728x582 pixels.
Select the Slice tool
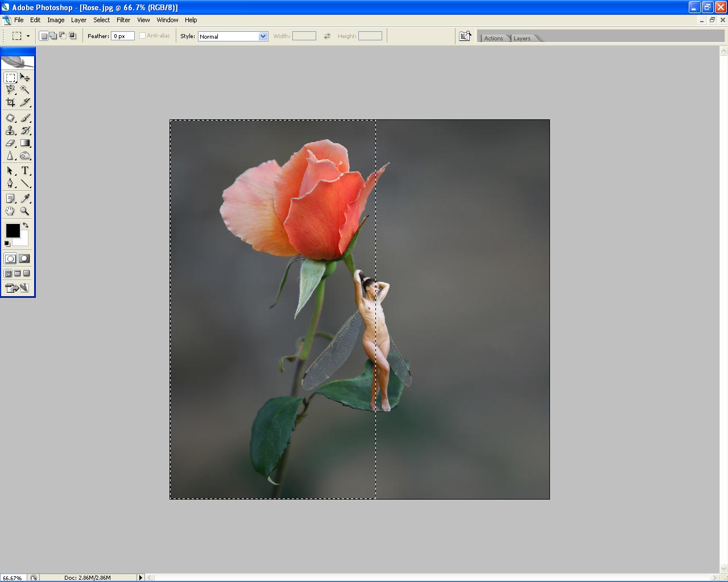point(25,102)
